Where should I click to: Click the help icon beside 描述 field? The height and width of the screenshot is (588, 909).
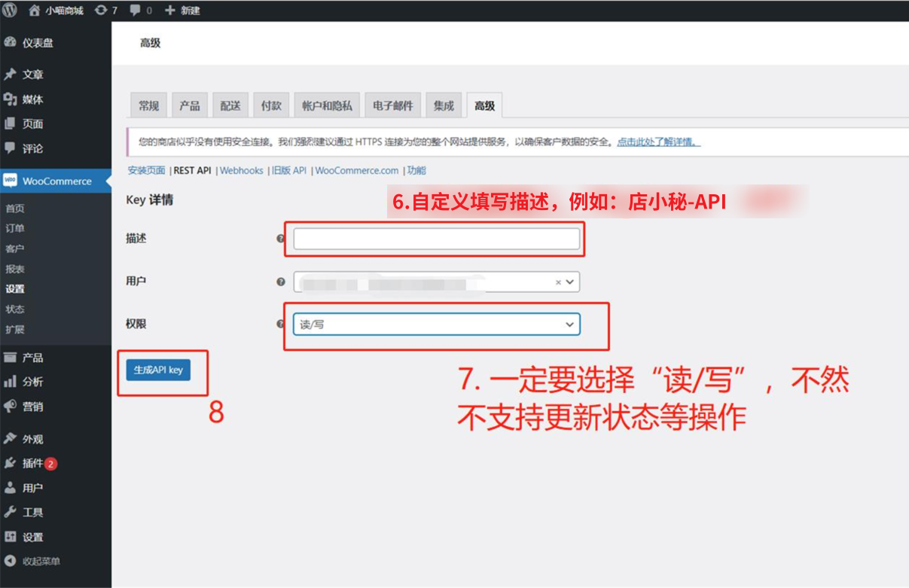click(281, 239)
